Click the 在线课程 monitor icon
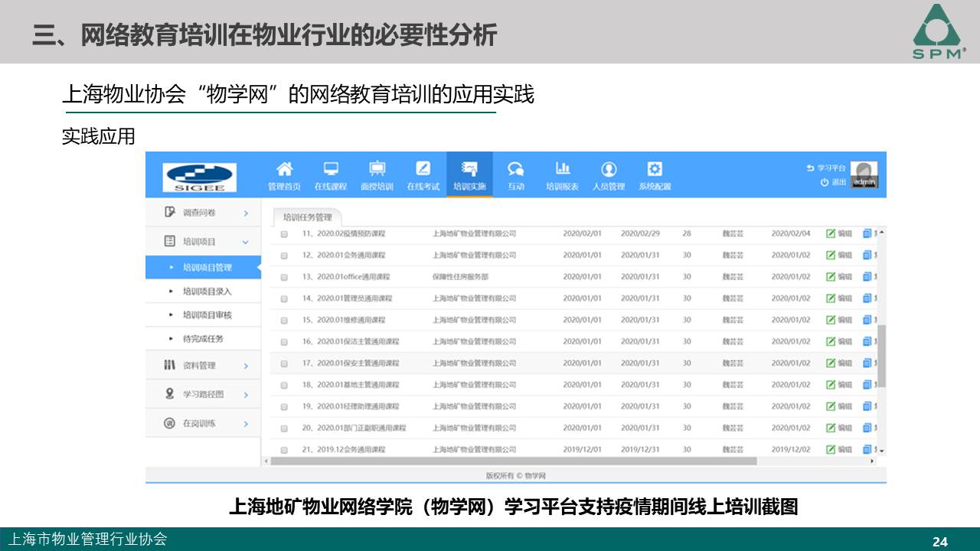Viewport: 980px width, 551px height. [x=331, y=169]
